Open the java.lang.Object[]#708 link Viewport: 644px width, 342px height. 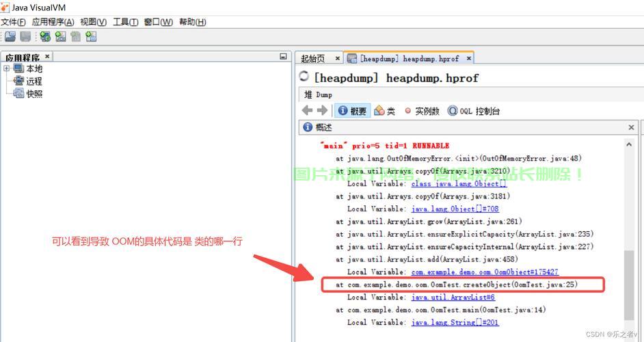click(x=455, y=209)
